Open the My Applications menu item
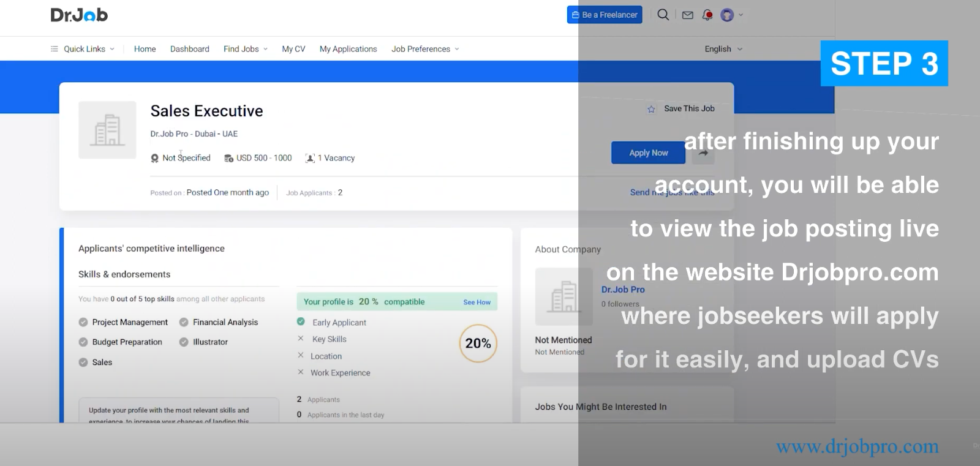Viewport: 980px width, 466px height. tap(349, 49)
